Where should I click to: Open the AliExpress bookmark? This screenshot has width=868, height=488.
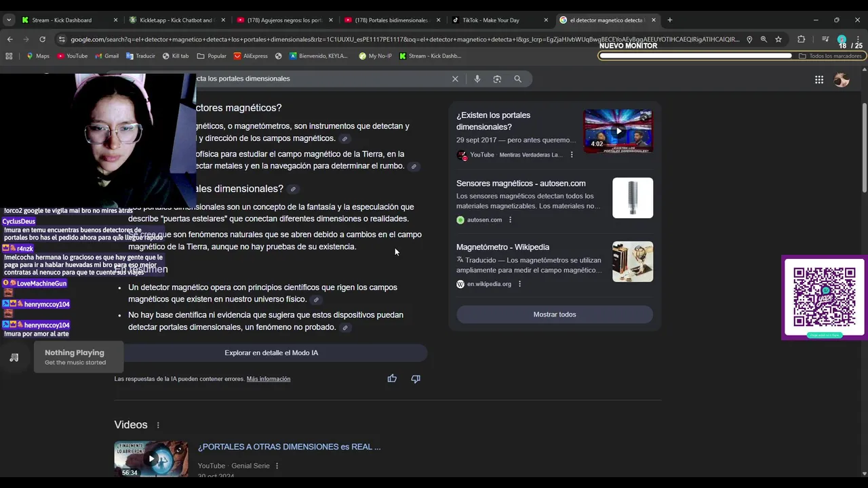pyautogui.click(x=251, y=56)
